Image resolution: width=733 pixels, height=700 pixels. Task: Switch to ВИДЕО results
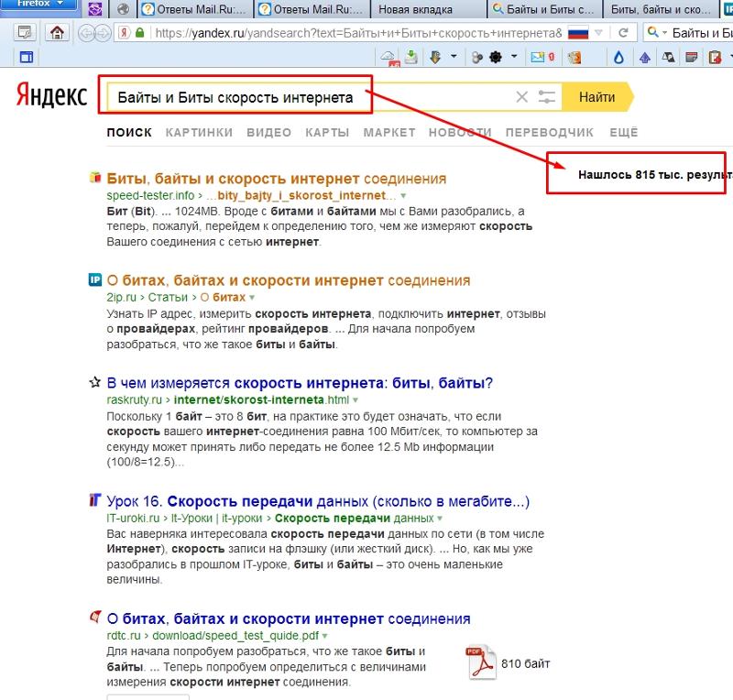tap(268, 133)
